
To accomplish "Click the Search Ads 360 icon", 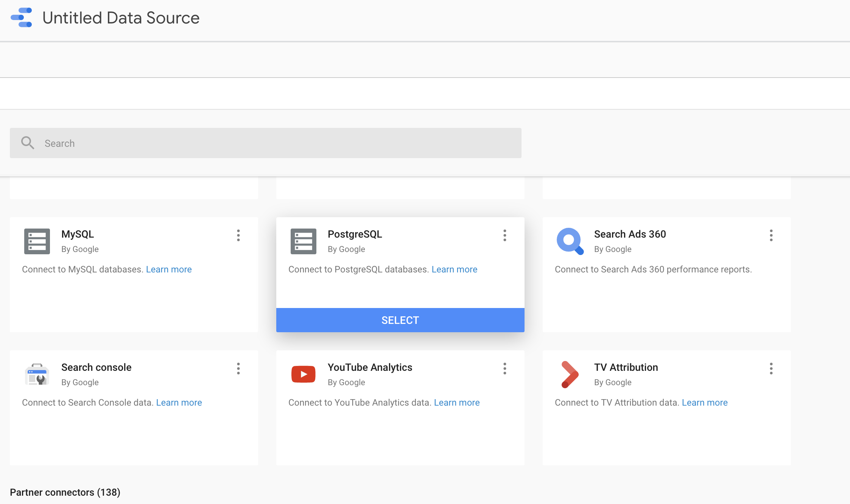I will tap(570, 241).
